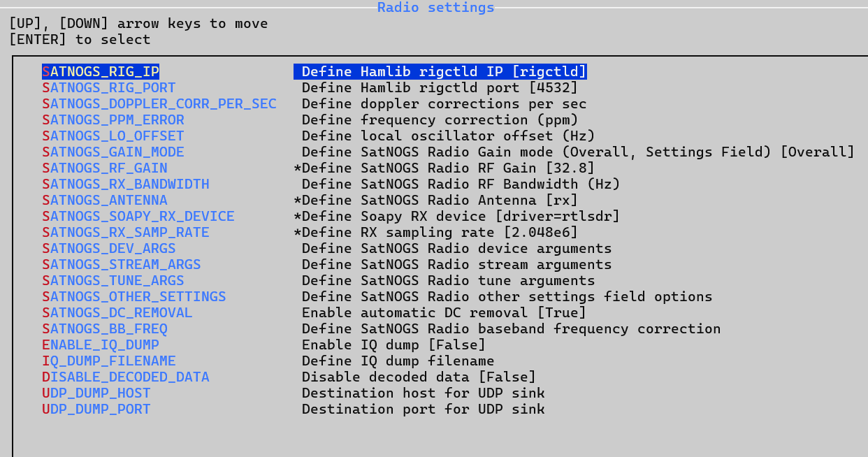The height and width of the screenshot is (457, 868).
Task: Select SATNOGS_RIG_PORT option
Action: tap(109, 88)
